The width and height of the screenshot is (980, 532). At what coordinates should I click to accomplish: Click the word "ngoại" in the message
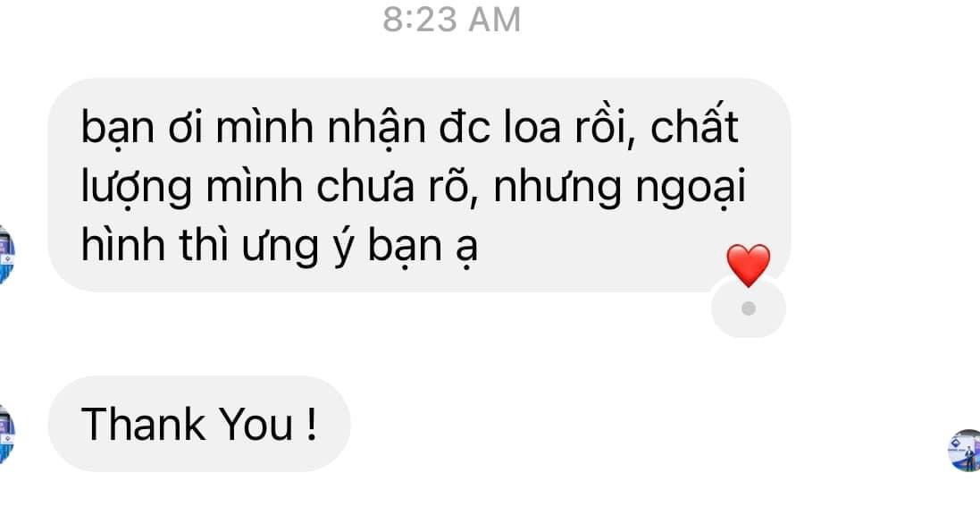691,188
